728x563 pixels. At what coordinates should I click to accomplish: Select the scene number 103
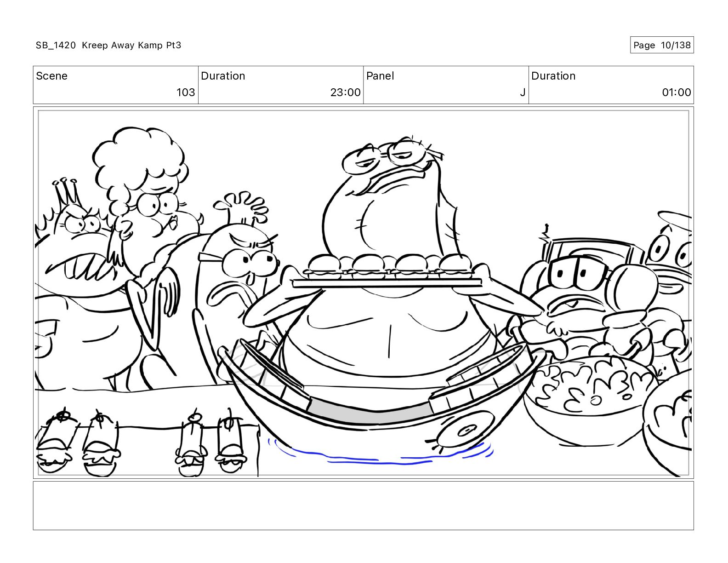[x=186, y=92]
